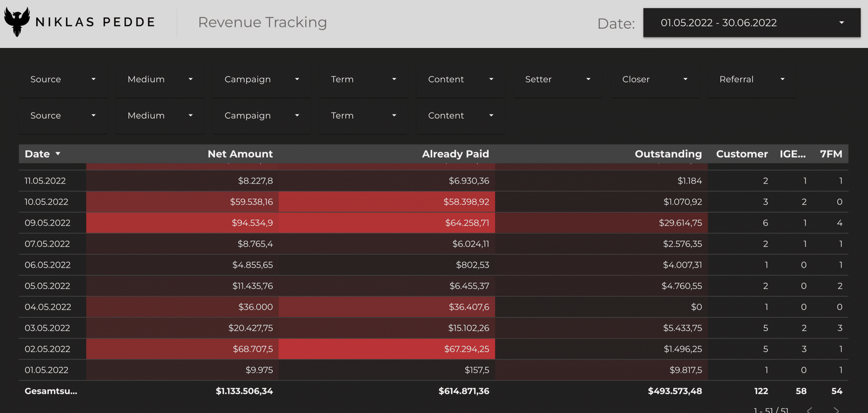Open the second-row Content filter

pyautogui.click(x=460, y=116)
